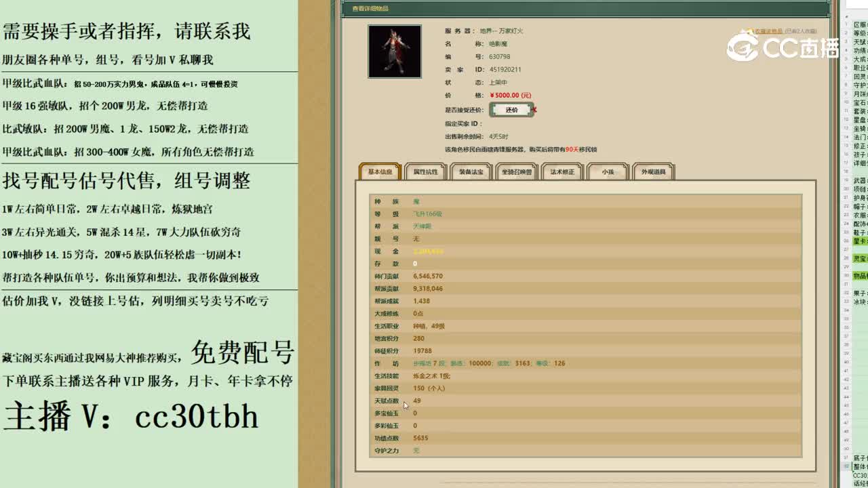Click the 生活职业 value 神厨, 49级
The image size is (868, 488).
click(429, 326)
